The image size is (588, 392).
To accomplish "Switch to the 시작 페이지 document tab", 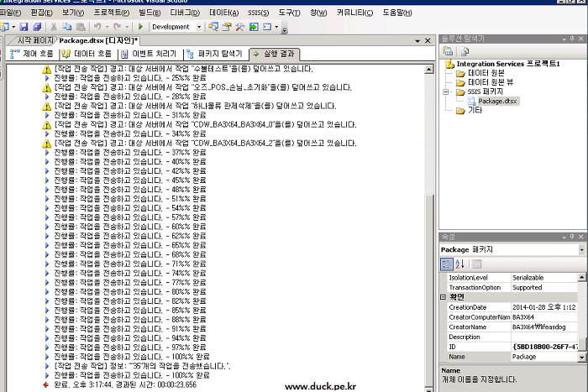I will pos(35,40).
